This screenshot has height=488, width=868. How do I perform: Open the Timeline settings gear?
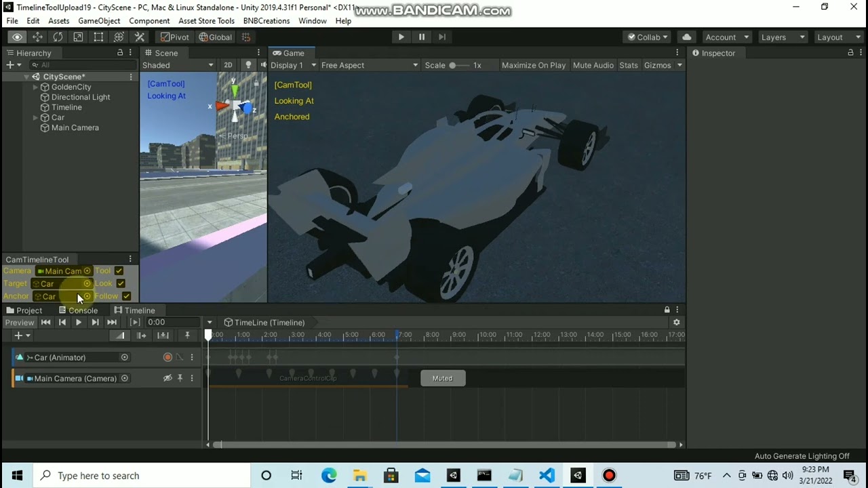click(676, 323)
